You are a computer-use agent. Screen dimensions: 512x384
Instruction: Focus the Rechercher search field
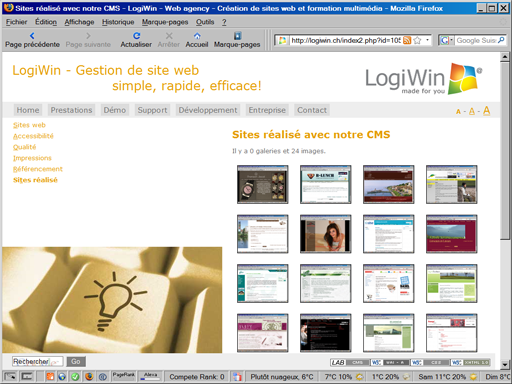[x=38, y=362]
